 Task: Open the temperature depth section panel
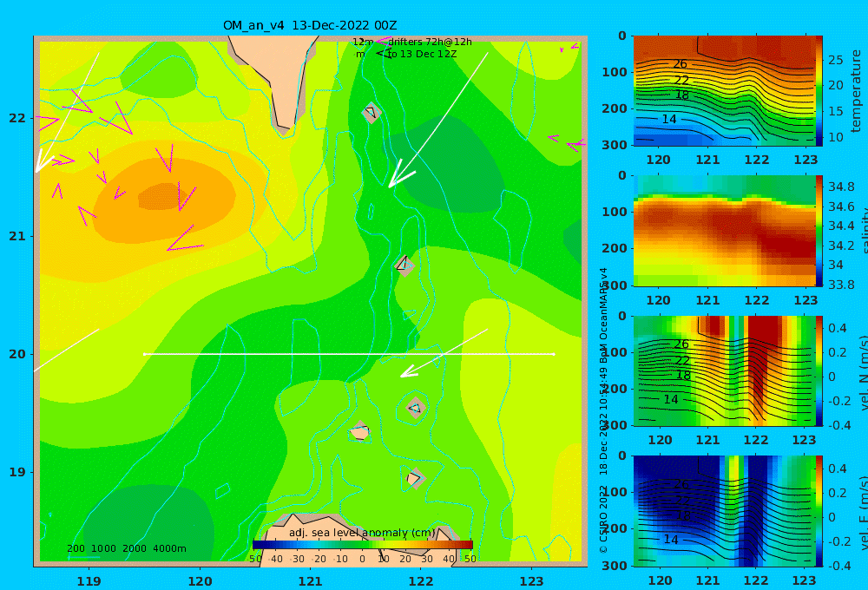pyautogui.click(x=724, y=91)
